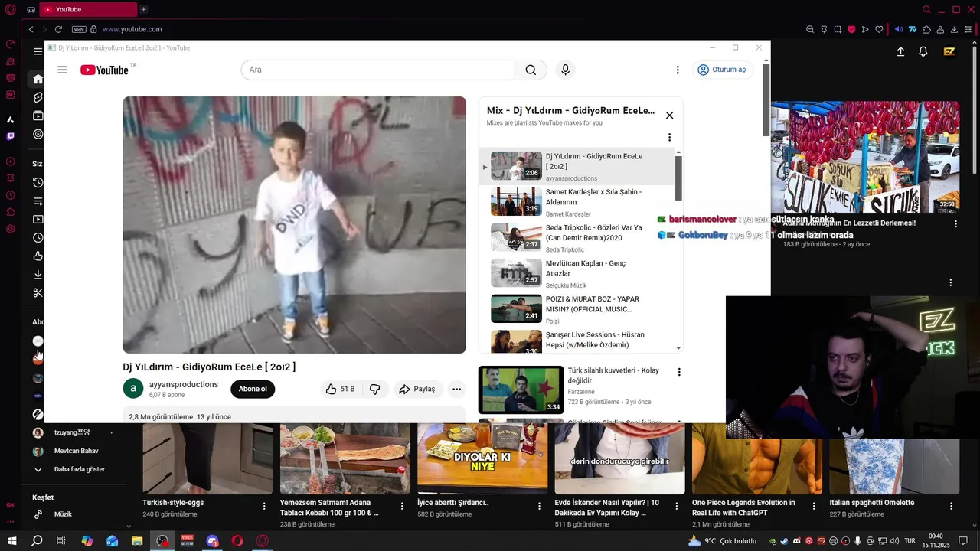
Task: Open Windows taskbar search
Action: [x=37, y=540]
